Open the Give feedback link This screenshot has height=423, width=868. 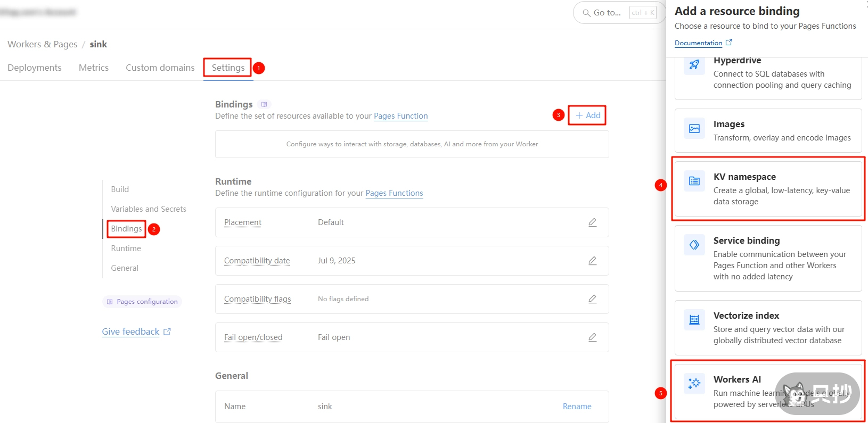(x=131, y=331)
